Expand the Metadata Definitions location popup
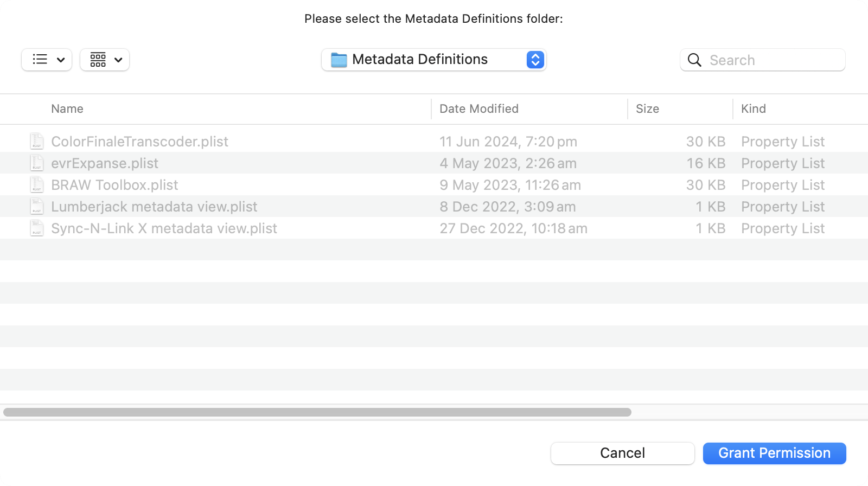 coord(535,60)
